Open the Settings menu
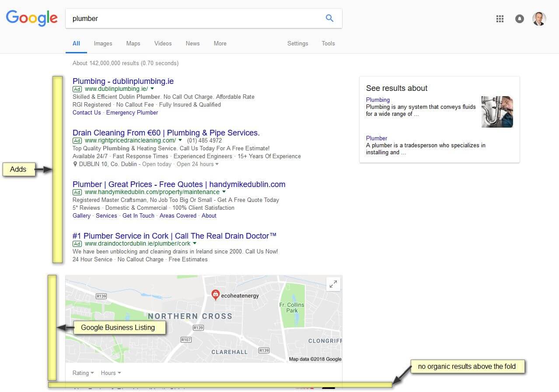This screenshot has height=392, width=559. click(x=297, y=43)
